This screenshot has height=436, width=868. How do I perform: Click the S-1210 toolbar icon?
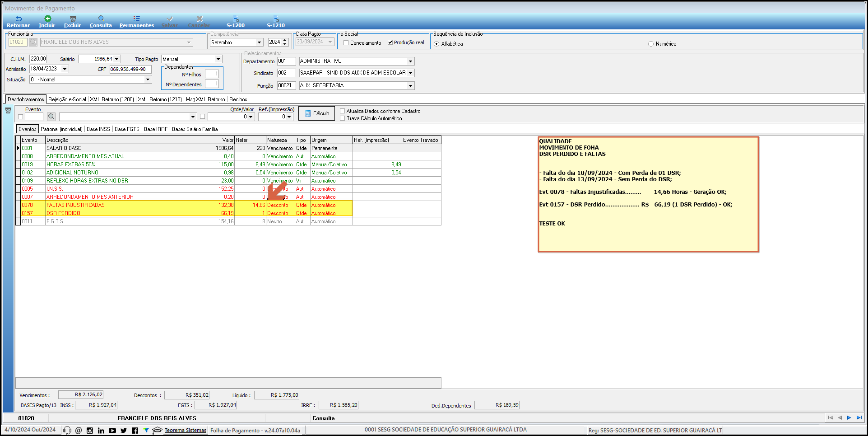click(x=276, y=19)
